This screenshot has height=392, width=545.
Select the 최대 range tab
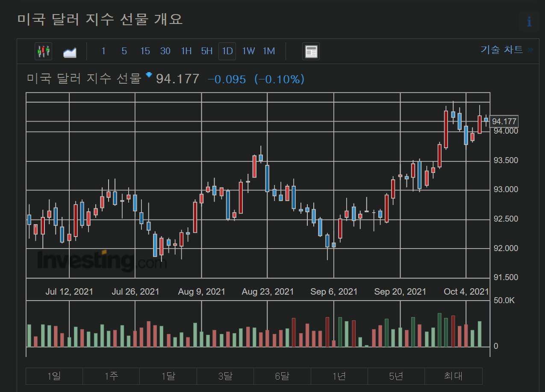pyautogui.click(x=454, y=376)
